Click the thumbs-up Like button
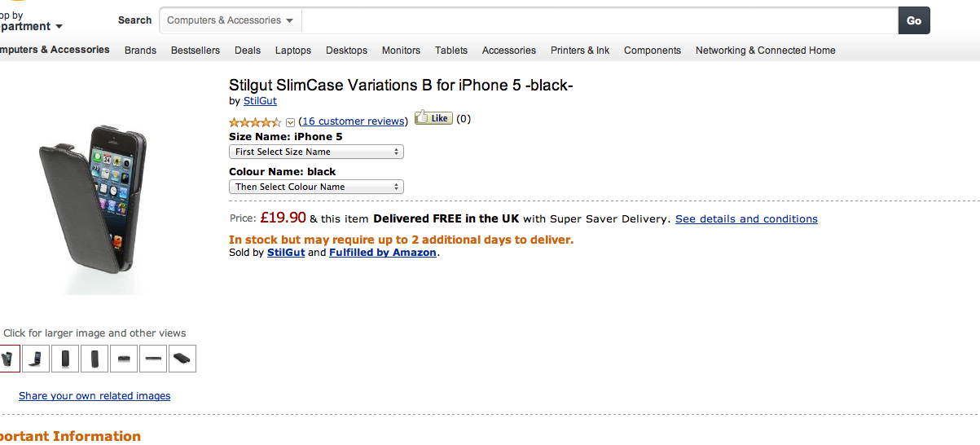 pos(433,118)
